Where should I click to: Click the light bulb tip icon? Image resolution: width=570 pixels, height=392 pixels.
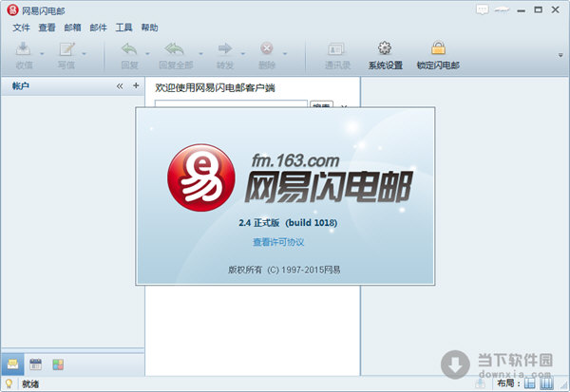(9, 383)
